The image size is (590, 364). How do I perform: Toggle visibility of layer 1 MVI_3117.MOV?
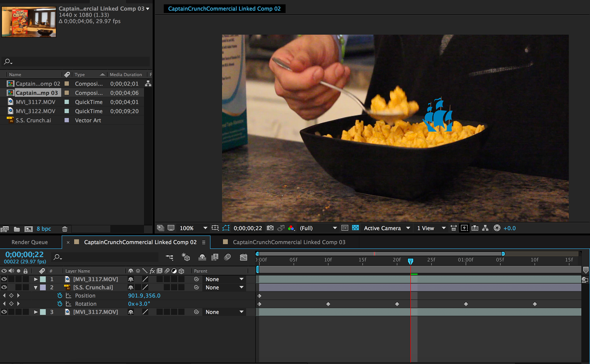pyautogui.click(x=4, y=279)
